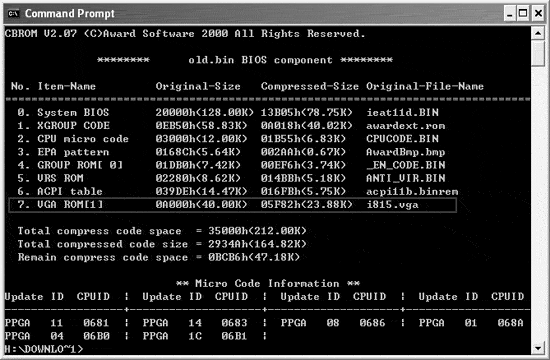Click the GROUP ROM[ 0] row name
This screenshot has height=360, width=550.
(x=80, y=165)
